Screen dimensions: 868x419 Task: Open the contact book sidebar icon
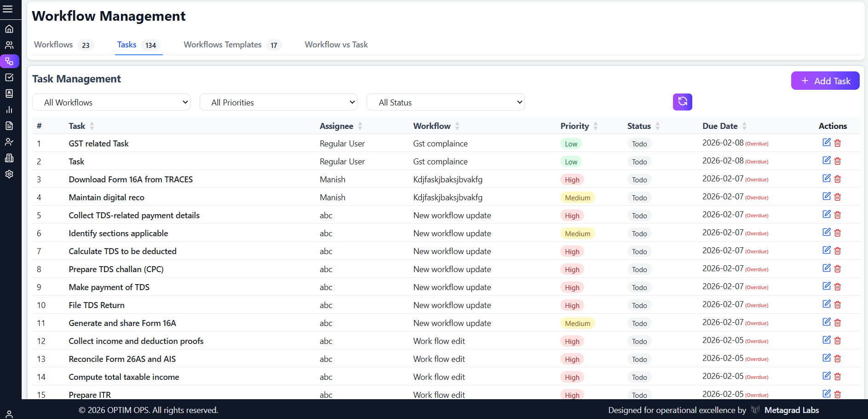pyautogui.click(x=9, y=93)
